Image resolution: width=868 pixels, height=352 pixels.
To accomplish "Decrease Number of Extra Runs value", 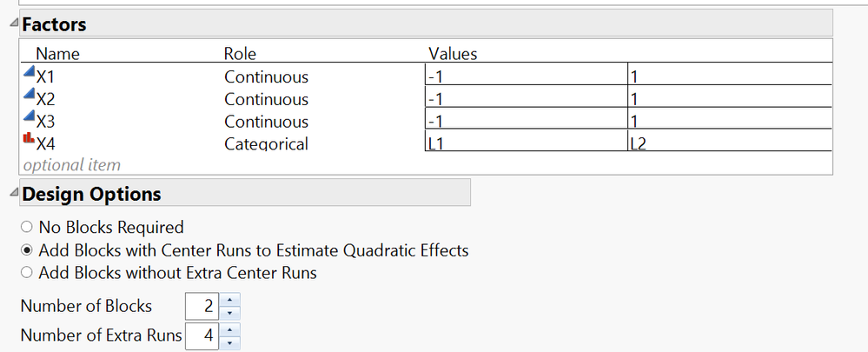I will (x=229, y=343).
